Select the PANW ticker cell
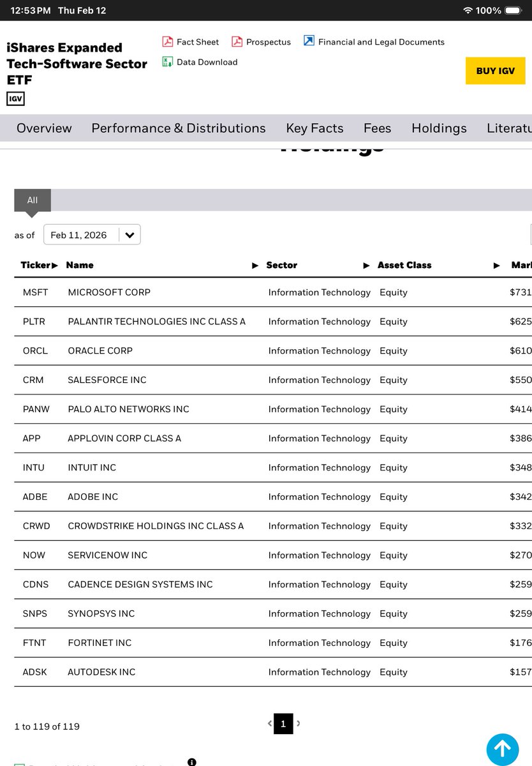This screenshot has width=532, height=766. (35, 409)
